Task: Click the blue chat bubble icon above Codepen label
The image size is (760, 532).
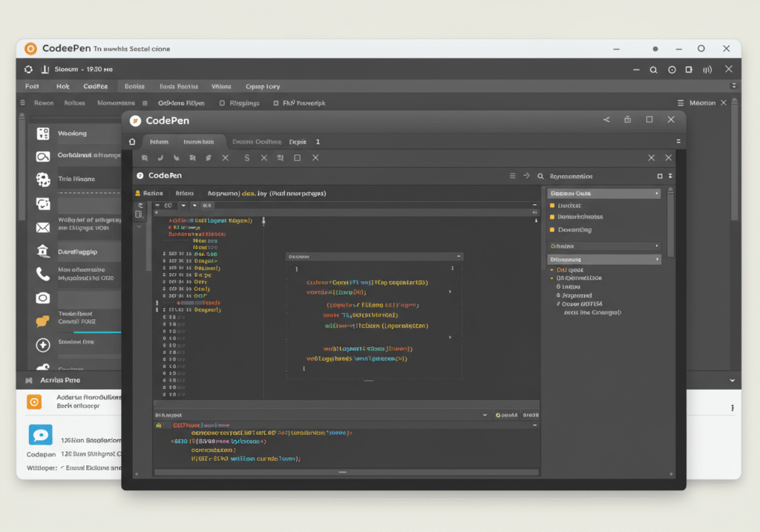Action: (x=41, y=435)
